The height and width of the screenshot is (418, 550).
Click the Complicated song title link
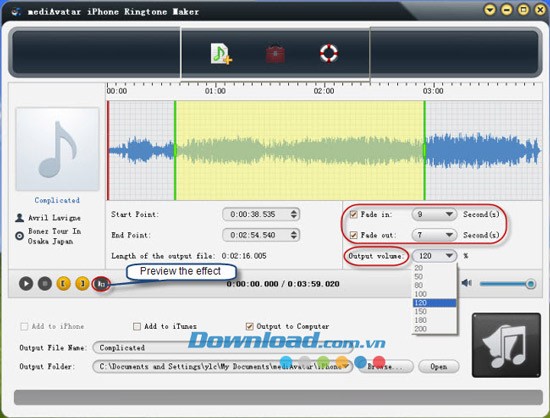click(x=57, y=200)
